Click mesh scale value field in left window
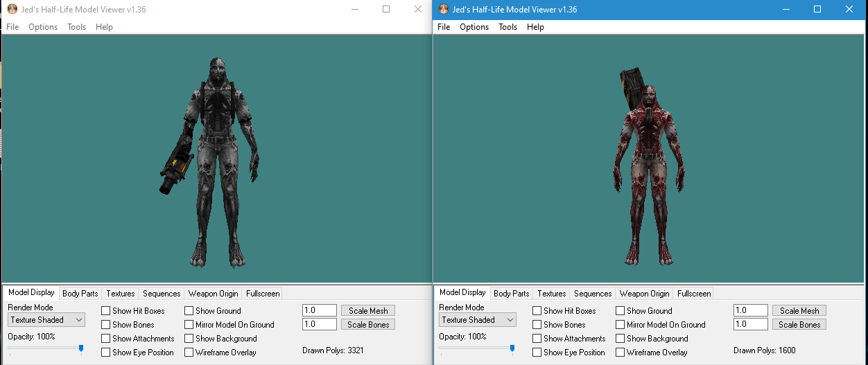Image resolution: width=868 pixels, height=365 pixels. click(x=320, y=311)
